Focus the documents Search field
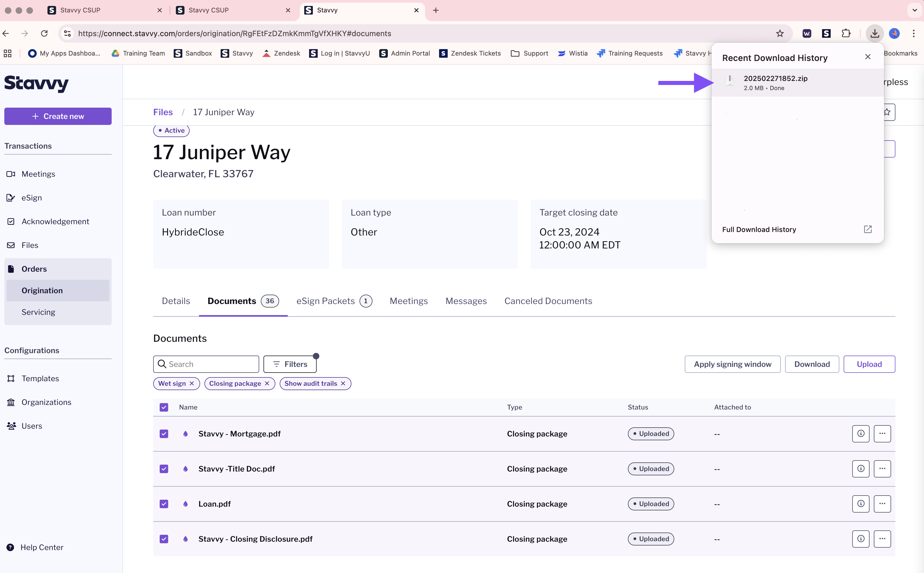The width and height of the screenshot is (924, 573). click(206, 364)
